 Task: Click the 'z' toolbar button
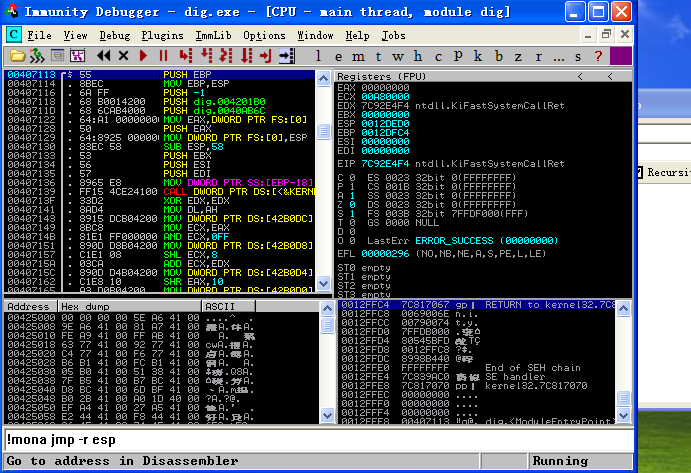pos(518,56)
